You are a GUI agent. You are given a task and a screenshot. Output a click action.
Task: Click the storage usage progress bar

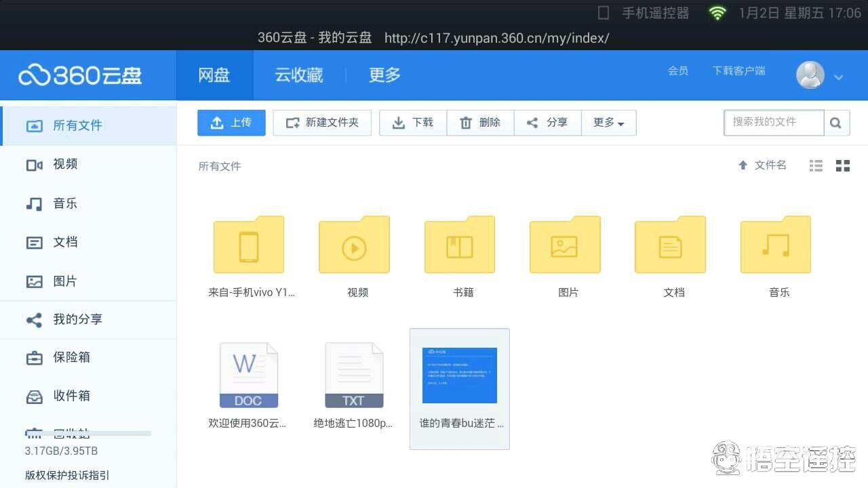click(88, 433)
